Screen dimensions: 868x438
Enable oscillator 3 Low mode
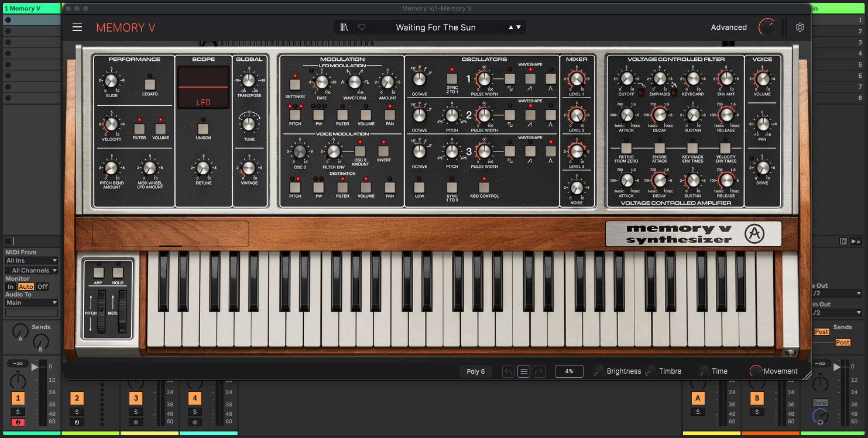(x=419, y=187)
